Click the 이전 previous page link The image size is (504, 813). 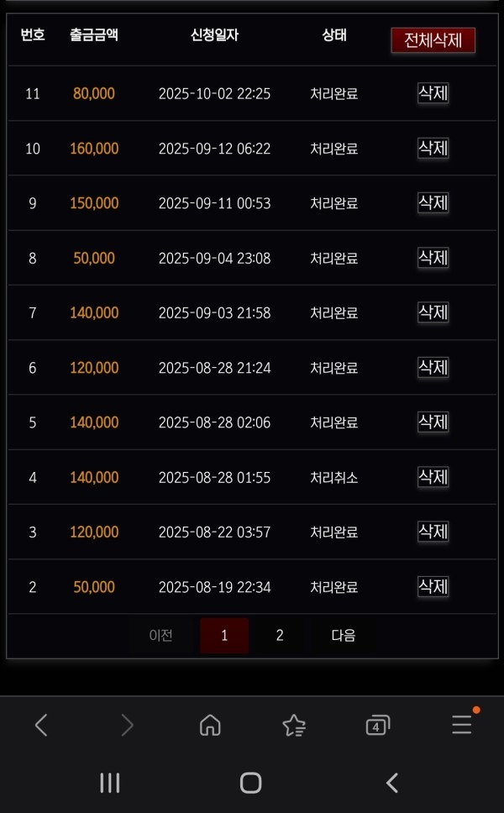click(x=160, y=636)
